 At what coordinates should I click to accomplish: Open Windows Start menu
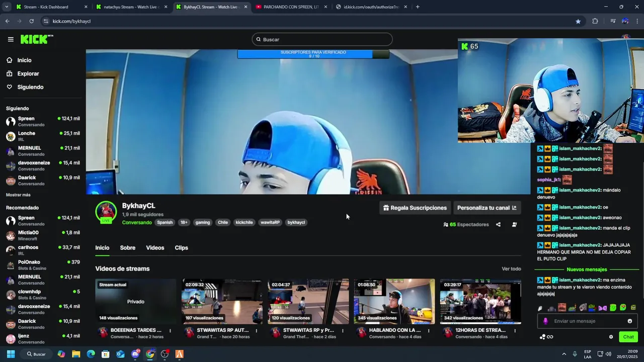[x=11, y=354]
